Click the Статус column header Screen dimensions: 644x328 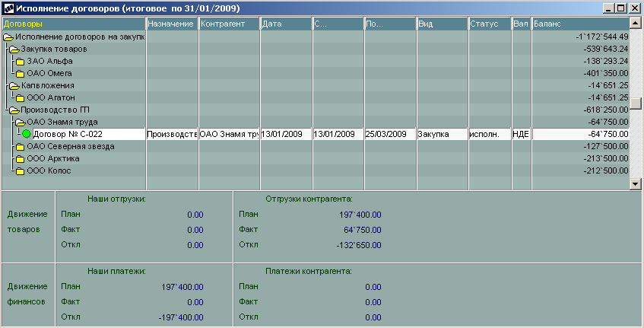coord(490,24)
